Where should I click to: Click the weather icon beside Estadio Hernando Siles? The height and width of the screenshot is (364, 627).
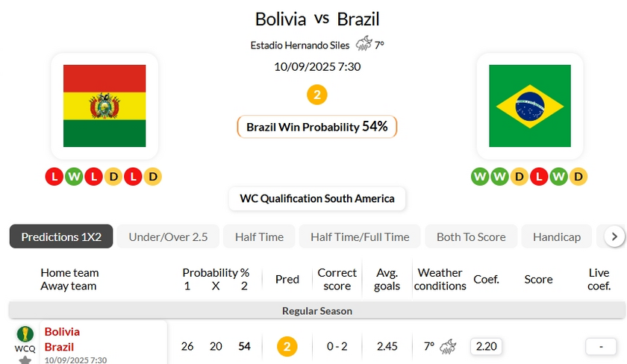pos(363,44)
